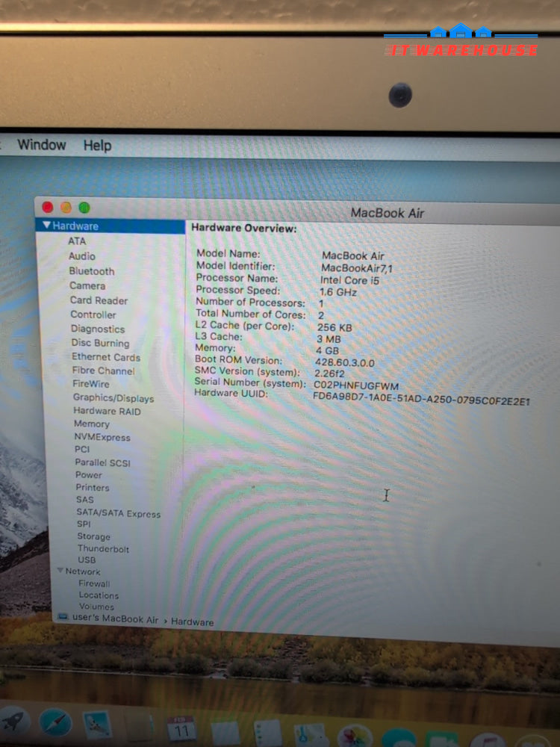Screen dimensions: 560x747
Task: Click the Total Number of Cores label
Action: pyautogui.click(x=250, y=314)
